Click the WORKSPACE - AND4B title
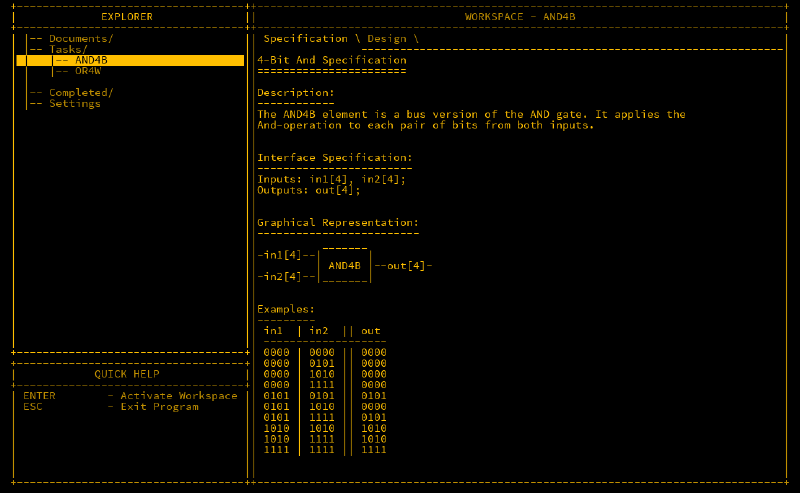 tap(520, 17)
